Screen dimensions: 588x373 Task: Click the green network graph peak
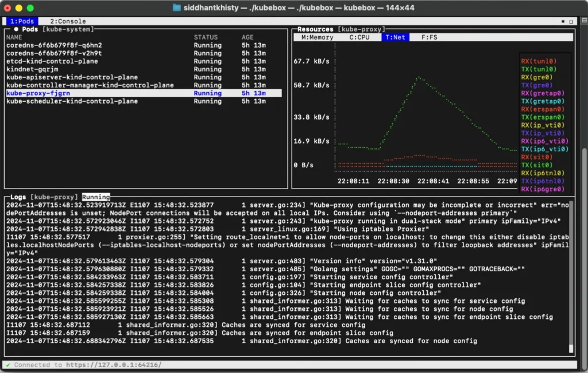pos(419,78)
